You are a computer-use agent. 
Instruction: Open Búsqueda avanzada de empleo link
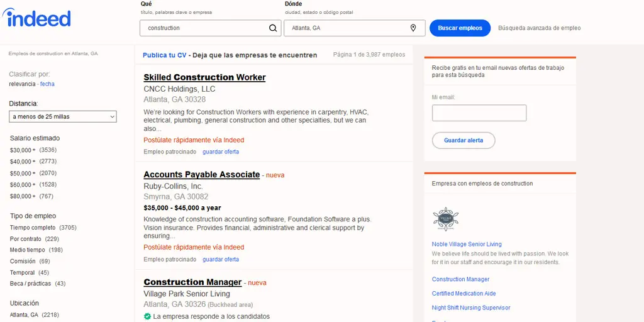539,28
